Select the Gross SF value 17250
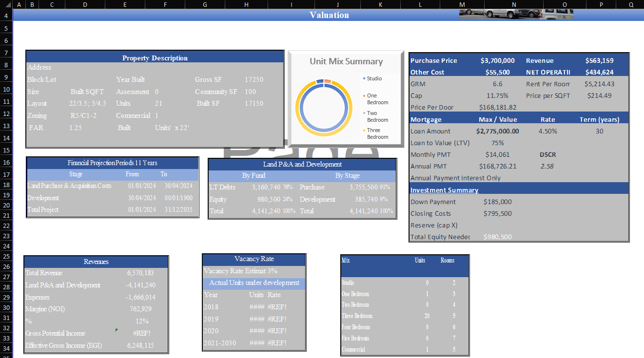Screen dimensions: 644x358 (x=254, y=79)
